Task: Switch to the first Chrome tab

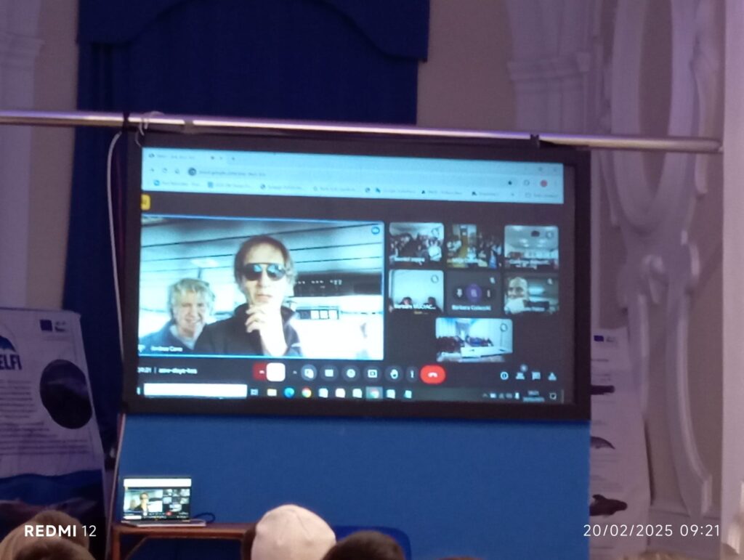Action: coord(164,158)
